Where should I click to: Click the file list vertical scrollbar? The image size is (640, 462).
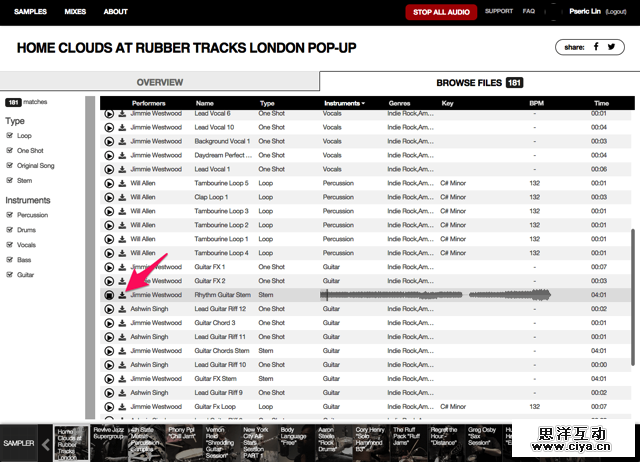point(633,297)
